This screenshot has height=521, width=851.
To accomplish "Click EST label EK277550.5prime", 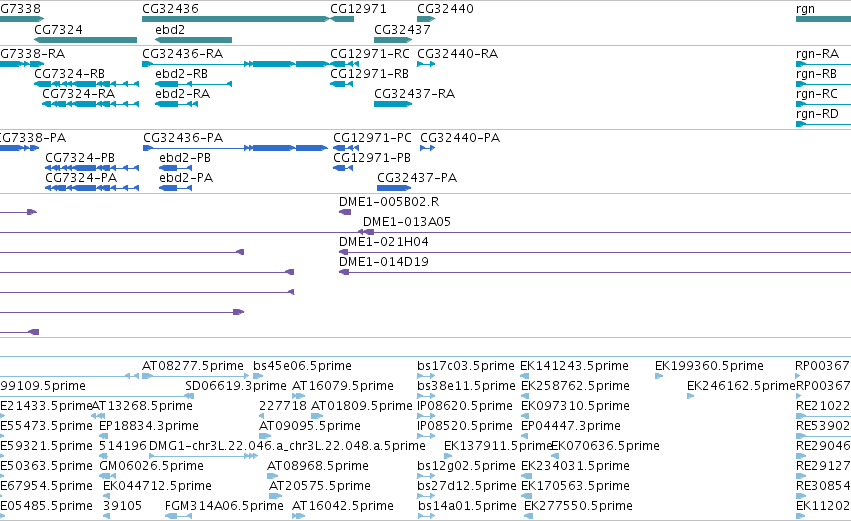I will pos(578,506).
